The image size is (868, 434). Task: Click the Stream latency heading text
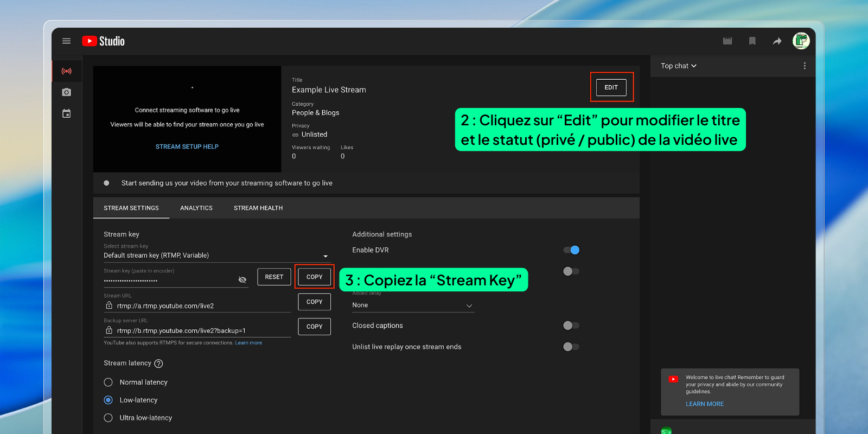click(x=127, y=363)
